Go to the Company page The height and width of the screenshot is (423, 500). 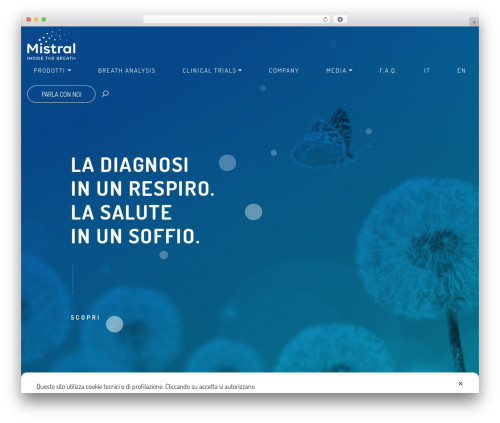tap(284, 70)
